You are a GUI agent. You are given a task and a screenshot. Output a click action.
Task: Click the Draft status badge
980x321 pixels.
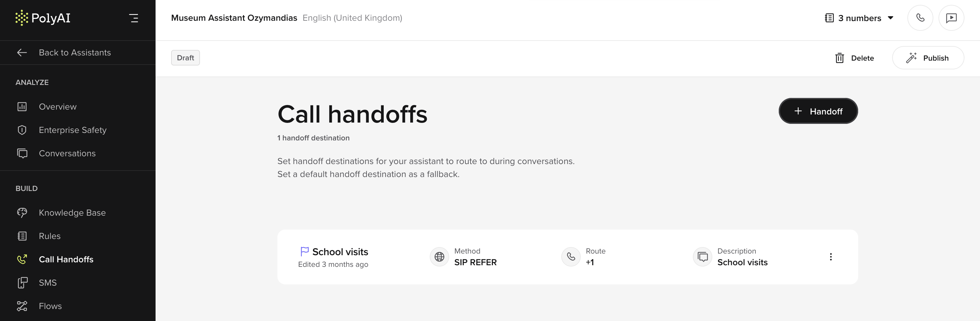click(185, 58)
